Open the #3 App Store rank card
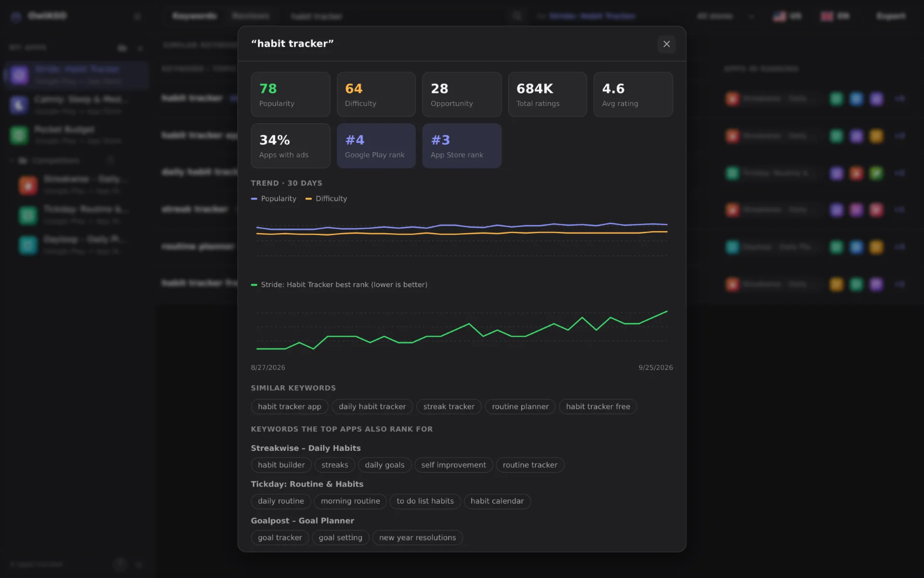This screenshot has height=578, width=924. tap(462, 146)
